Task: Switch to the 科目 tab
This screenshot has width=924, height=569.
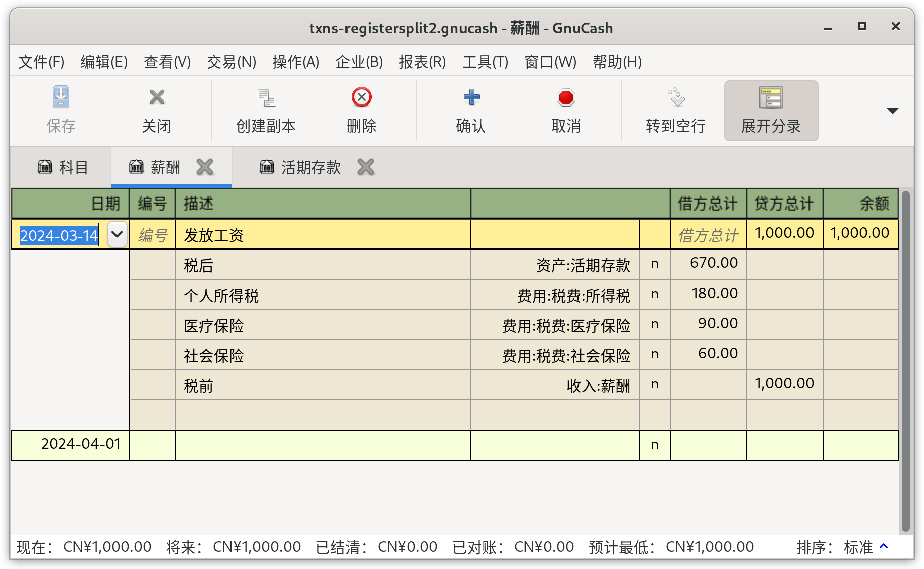Action: [62, 167]
